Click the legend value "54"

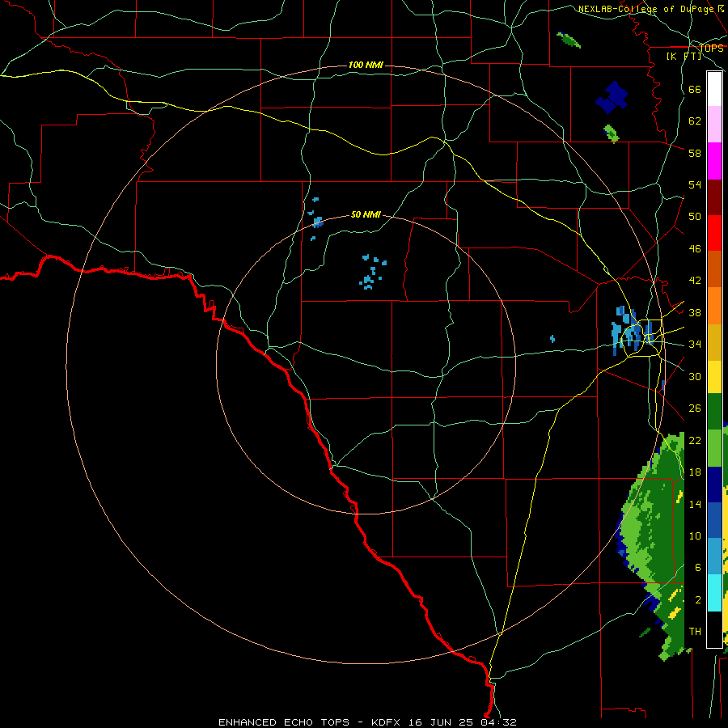coord(695,184)
